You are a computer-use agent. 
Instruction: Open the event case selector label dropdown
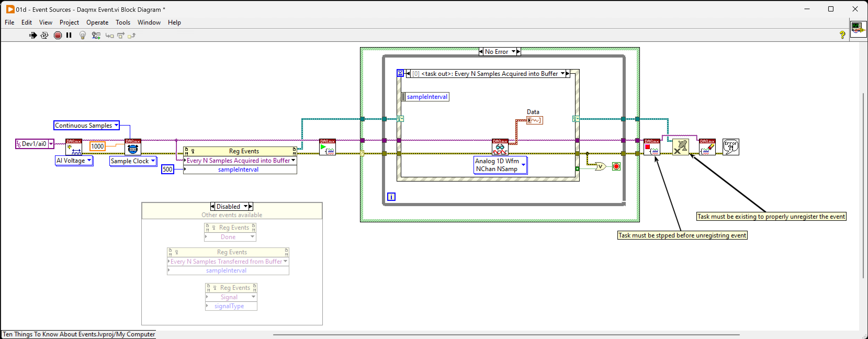click(562, 74)
